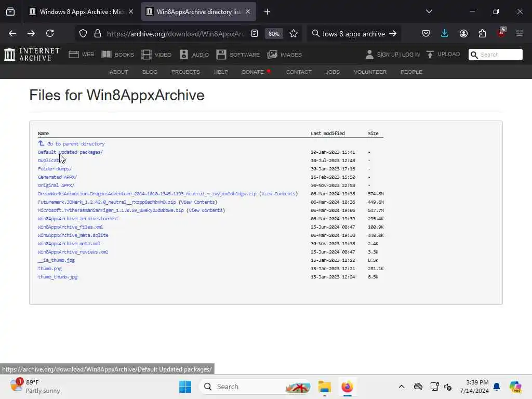Open the Copilot preview taskbar icon

[515, 387]
